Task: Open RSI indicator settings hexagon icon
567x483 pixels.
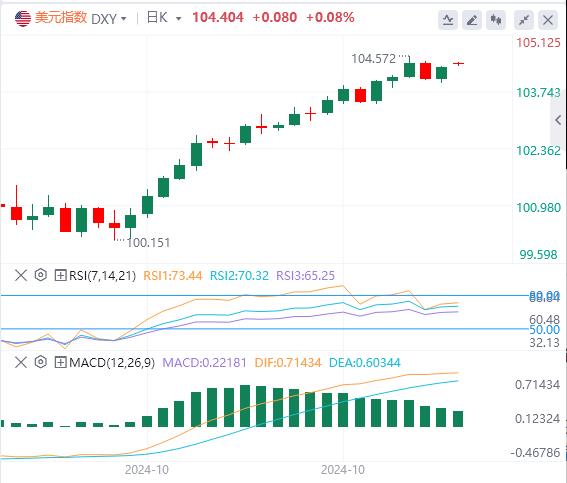Action: (40, 275)
